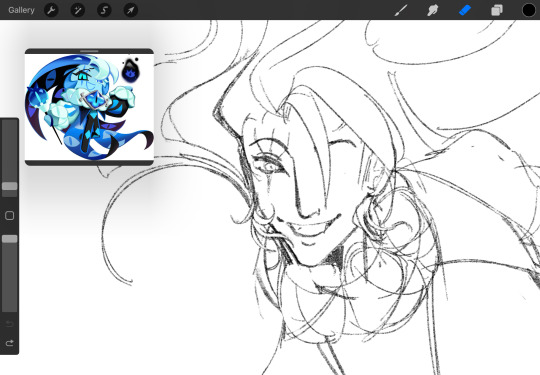Open the Actions wrench menu
This screenshot has height=375, width=540.
pos(51,10)
